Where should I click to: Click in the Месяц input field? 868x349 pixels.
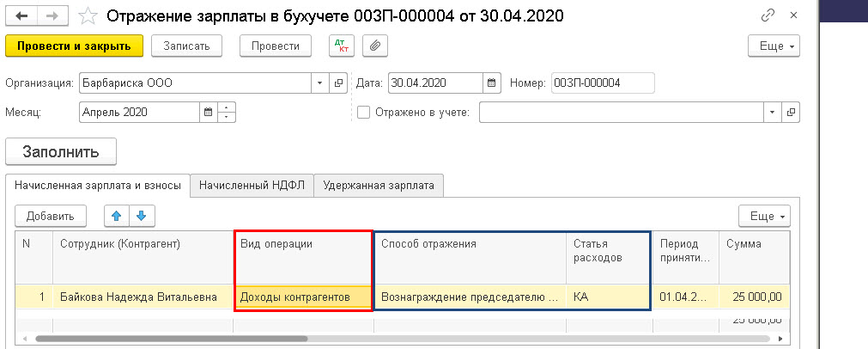tap(139, 112)
